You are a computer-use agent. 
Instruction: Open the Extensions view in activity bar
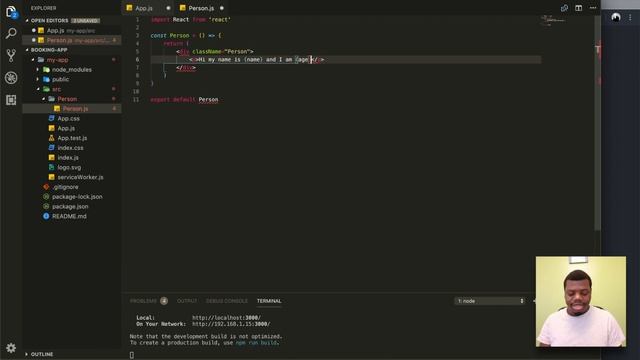point(11,100)
